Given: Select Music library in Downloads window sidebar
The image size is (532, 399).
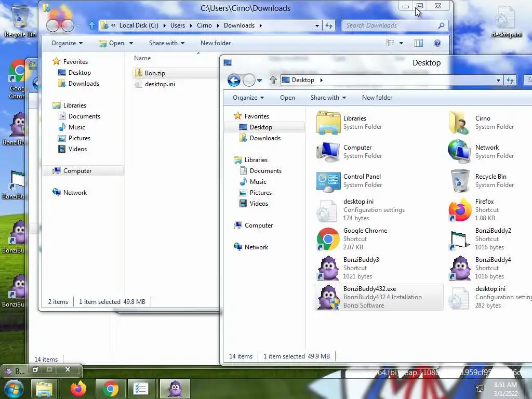Looking at the screenshot, I should click(x=72, y=127).
